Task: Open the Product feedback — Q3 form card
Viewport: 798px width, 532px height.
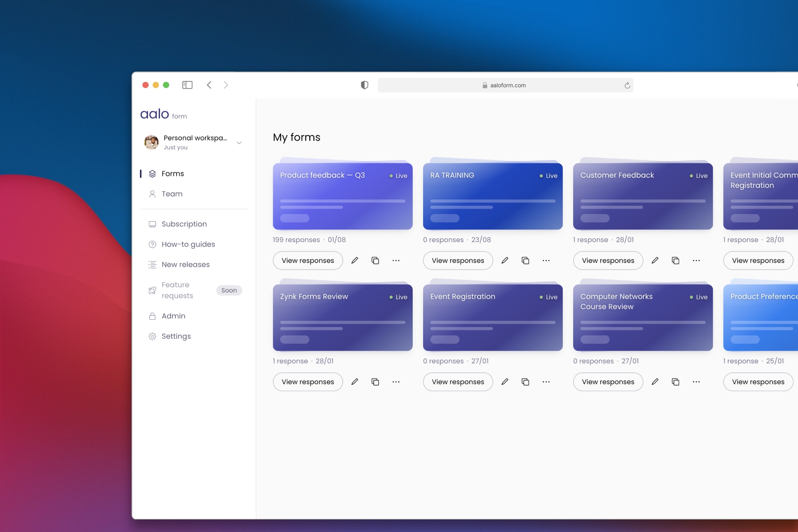Action: point(343,195)
